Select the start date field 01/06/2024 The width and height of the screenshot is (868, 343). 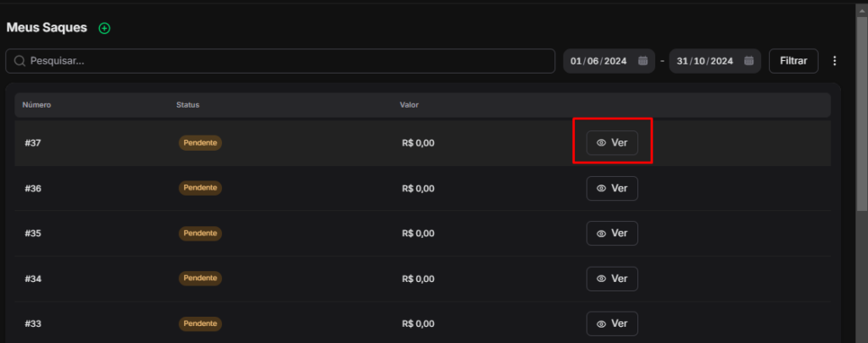tap(598, 61)
